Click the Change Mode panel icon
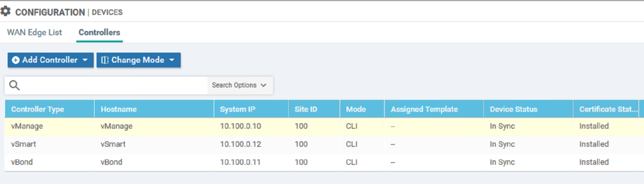This screenshot has width=644, height=184. [x=105, y=60]
